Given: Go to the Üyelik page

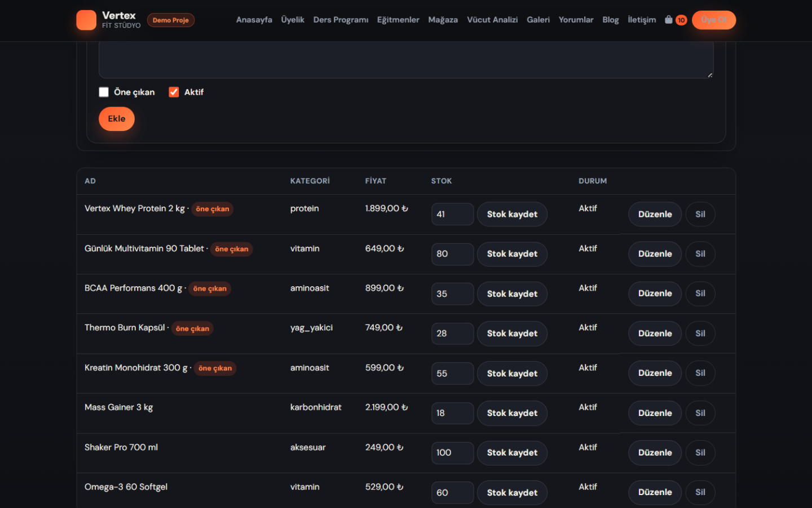Looking at the screenshot, I should 293,20.
